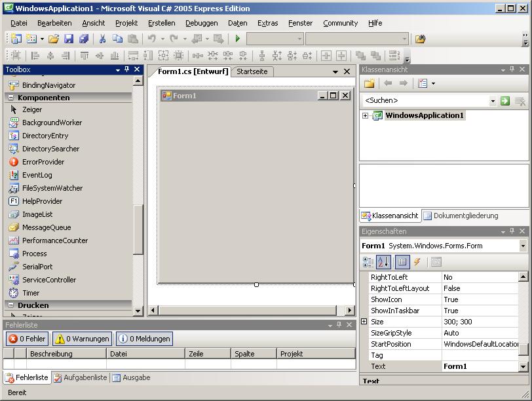Image resolution: width=532 pixels, height=401 pixels.
Task: Switch to the Ausgabe tab
Action: pos(132,377)
